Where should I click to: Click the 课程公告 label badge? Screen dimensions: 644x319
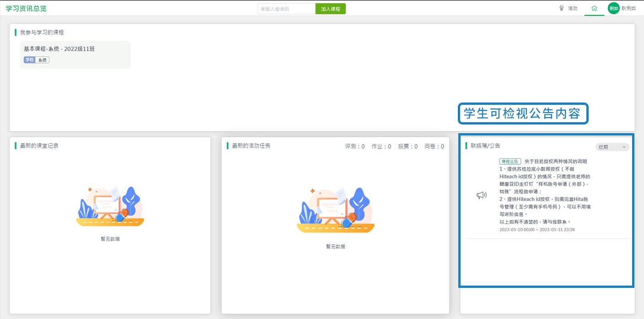click(510, 162)
